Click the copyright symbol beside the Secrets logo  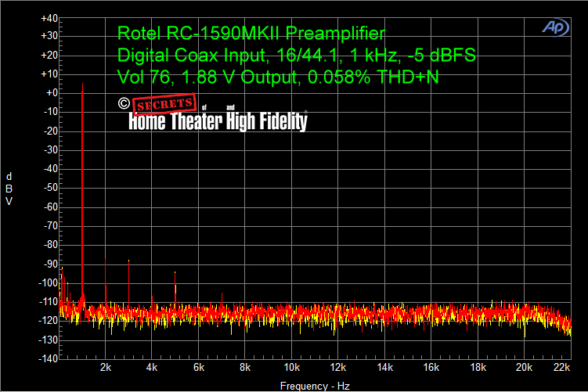[x=123, y=103]
